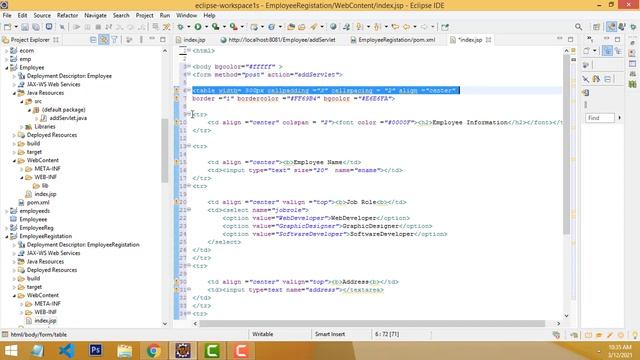Collapse the WebContent folder under Employee
Image resolution: width=640 pixels, height=360 pixels.
14,160
